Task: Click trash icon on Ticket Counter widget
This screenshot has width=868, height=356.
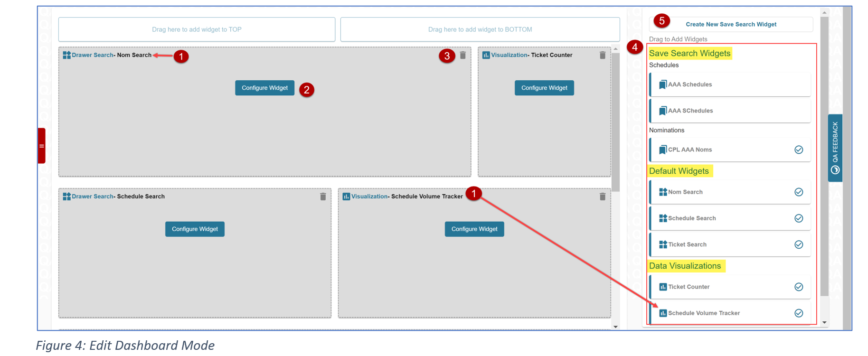Action: [602, 56]
